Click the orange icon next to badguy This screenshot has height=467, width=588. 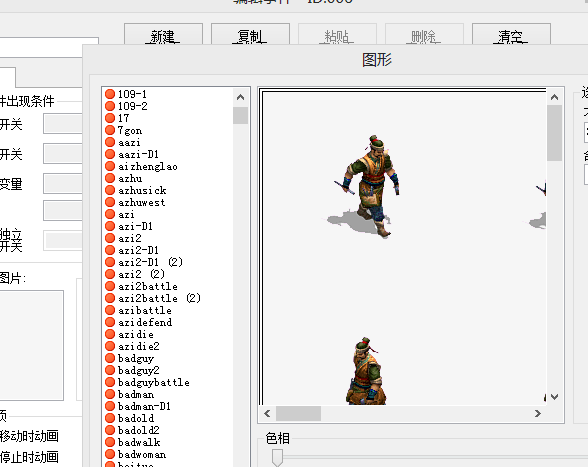pyautogui.click(x=110, y=358)
